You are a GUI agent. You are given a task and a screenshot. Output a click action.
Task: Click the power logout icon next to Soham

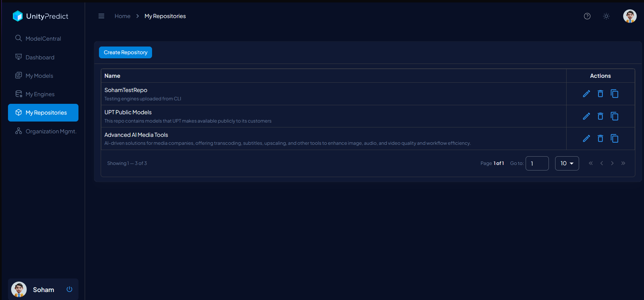click(x=69, y=289)
